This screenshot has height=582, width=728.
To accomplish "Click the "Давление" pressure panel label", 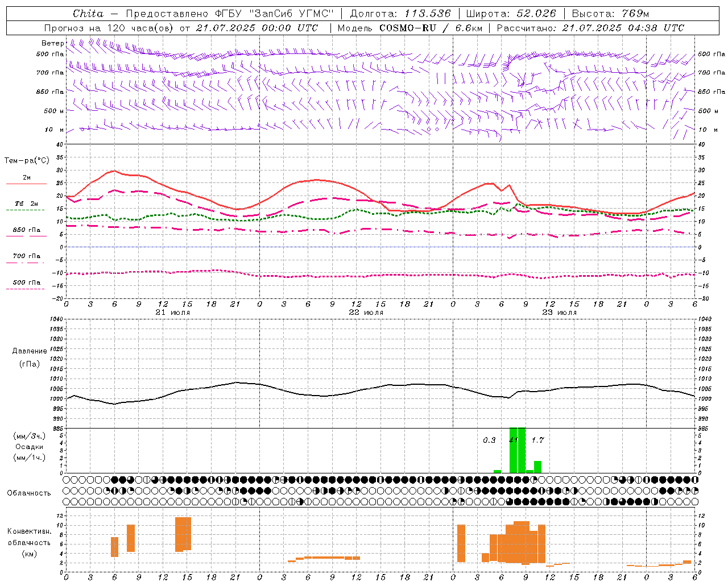I will tap(30, 351).
